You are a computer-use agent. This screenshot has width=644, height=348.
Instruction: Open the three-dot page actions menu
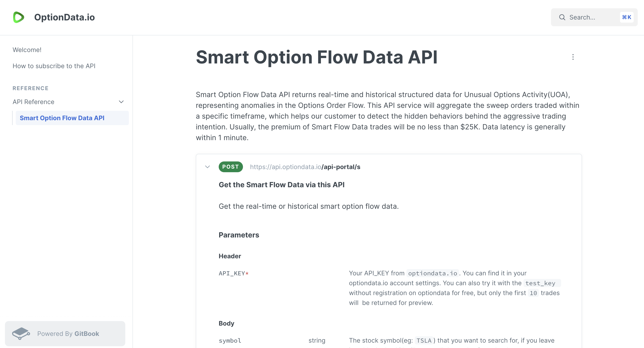point(573,57)
